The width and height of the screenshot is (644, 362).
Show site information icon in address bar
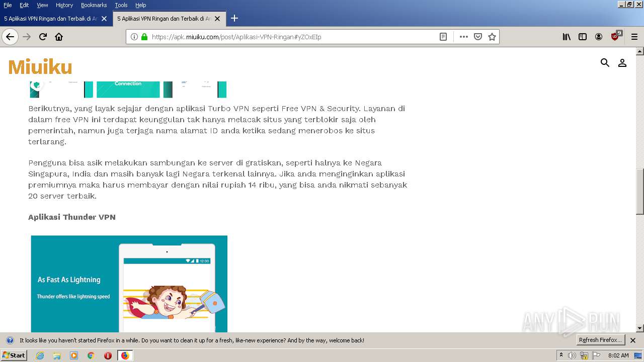134,37
